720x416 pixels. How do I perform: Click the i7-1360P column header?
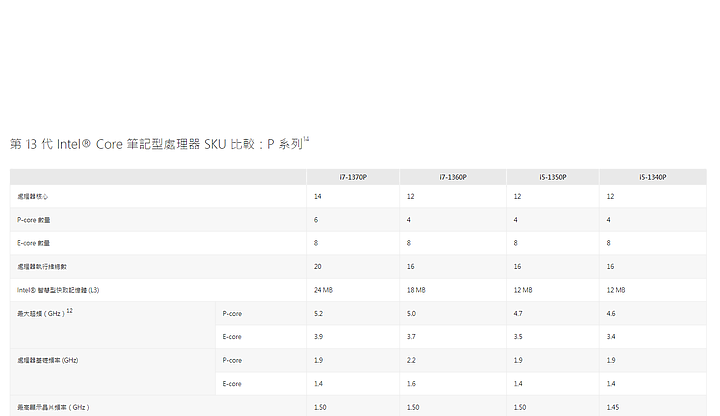pyautogui.click(x=453, y=177)
